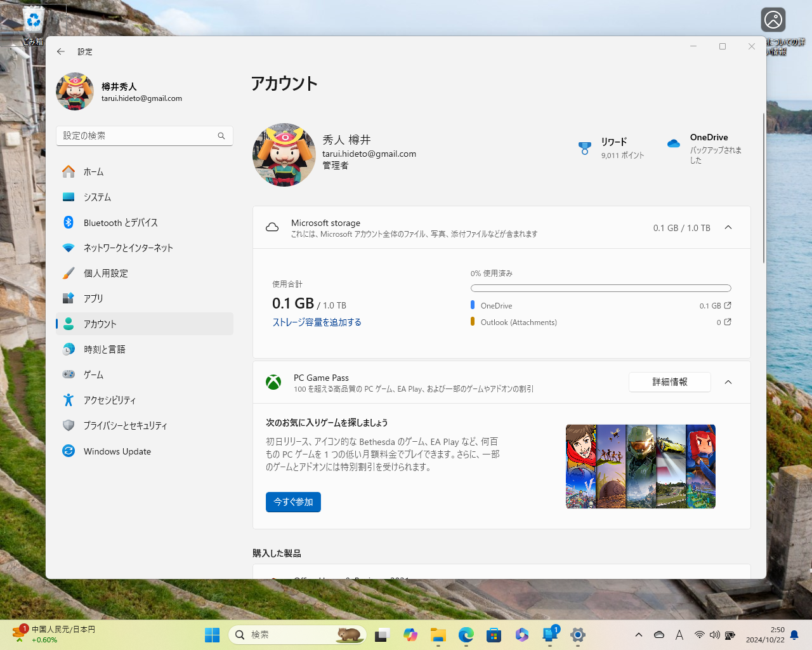Viewport: 812px width, 650px height.
Task: Click the settings window vertical scrollbar
Action: tap(764, 188)
